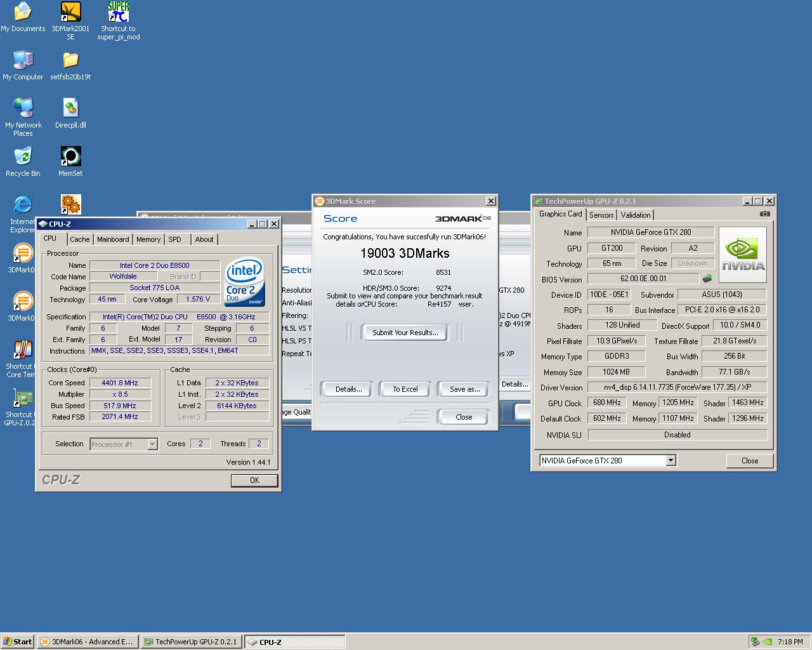Viewport: 812px width, 650px height.
Task: Switch to the CPU-Z Cache tab
Action: tap(79, 239)
